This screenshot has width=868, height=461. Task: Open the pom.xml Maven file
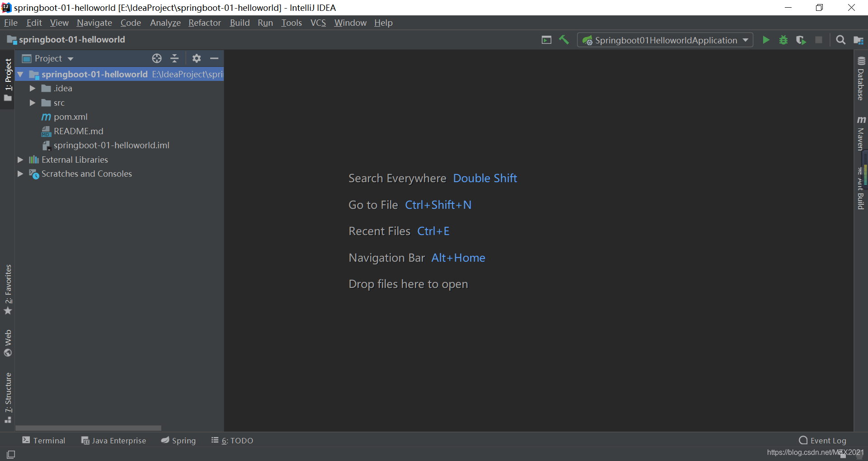click(x=71, y=117)
